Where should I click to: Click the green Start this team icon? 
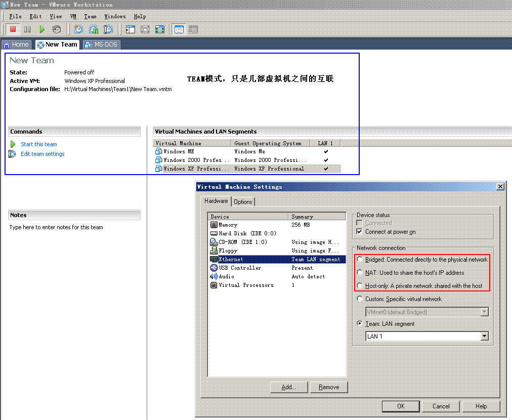pos(13,144)
